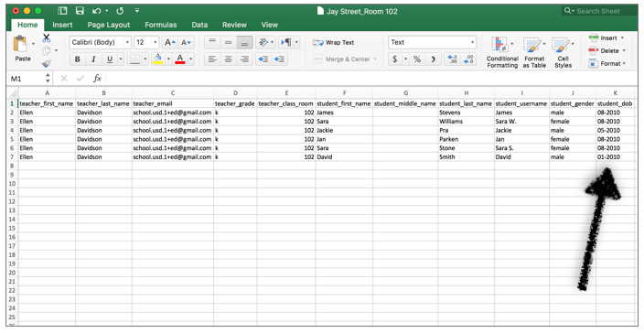The width and height of the screenshot is (644, 333).
Task: Toggle Wrap Text
Action: (333, 42)
